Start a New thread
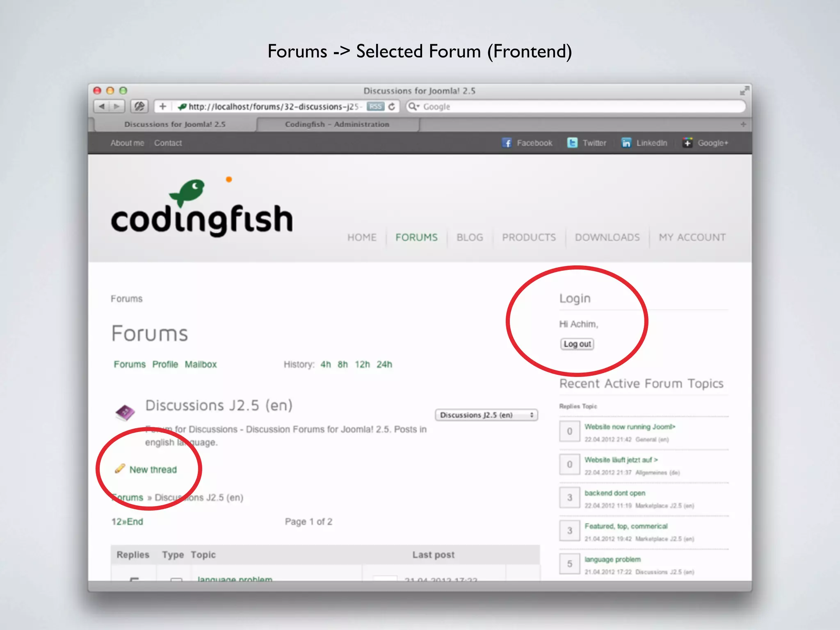Screen dimensions: 840x630 pyautogui.click(x=153, y=470)
